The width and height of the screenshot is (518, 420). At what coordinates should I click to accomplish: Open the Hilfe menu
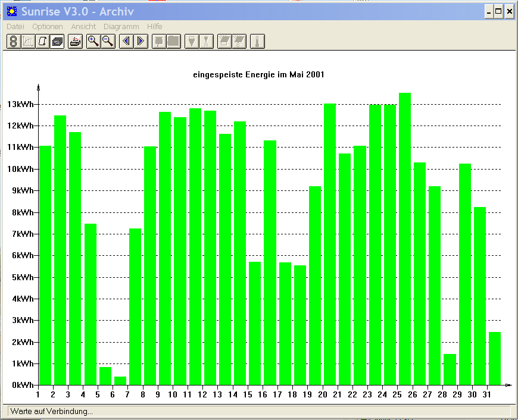coord(155,26)
